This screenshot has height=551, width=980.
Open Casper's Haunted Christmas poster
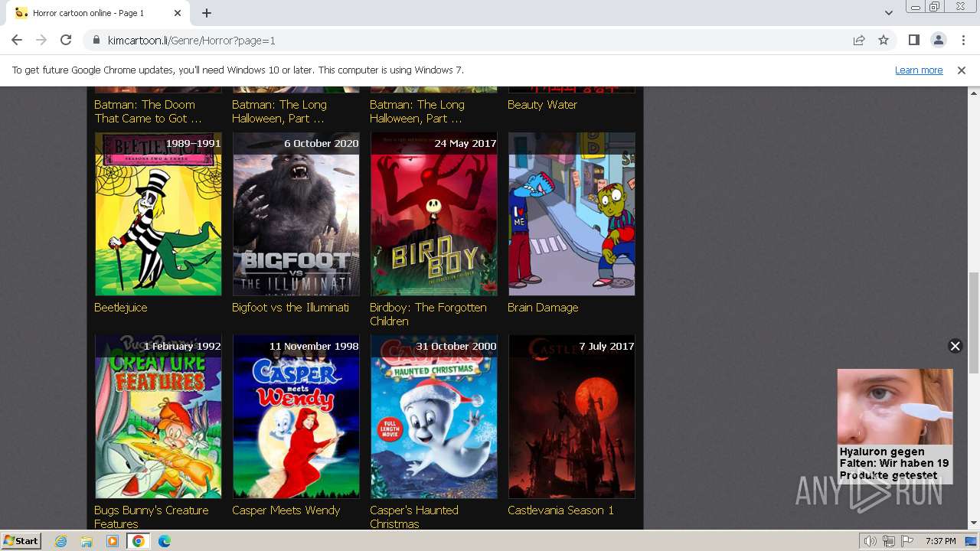(x=433, y=417)
